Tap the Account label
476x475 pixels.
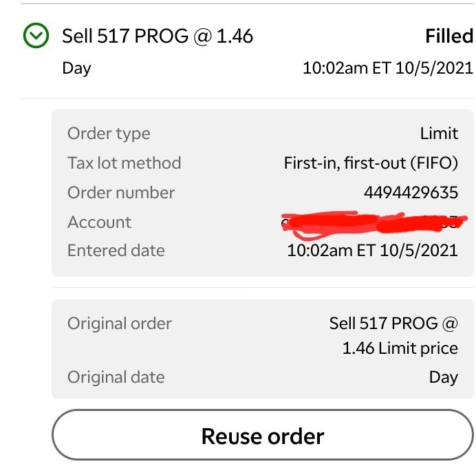(x=99, y=222)
